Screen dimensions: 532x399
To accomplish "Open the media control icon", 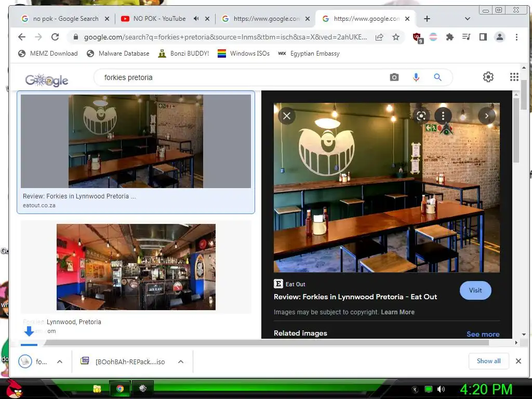I will coord(466,37).
